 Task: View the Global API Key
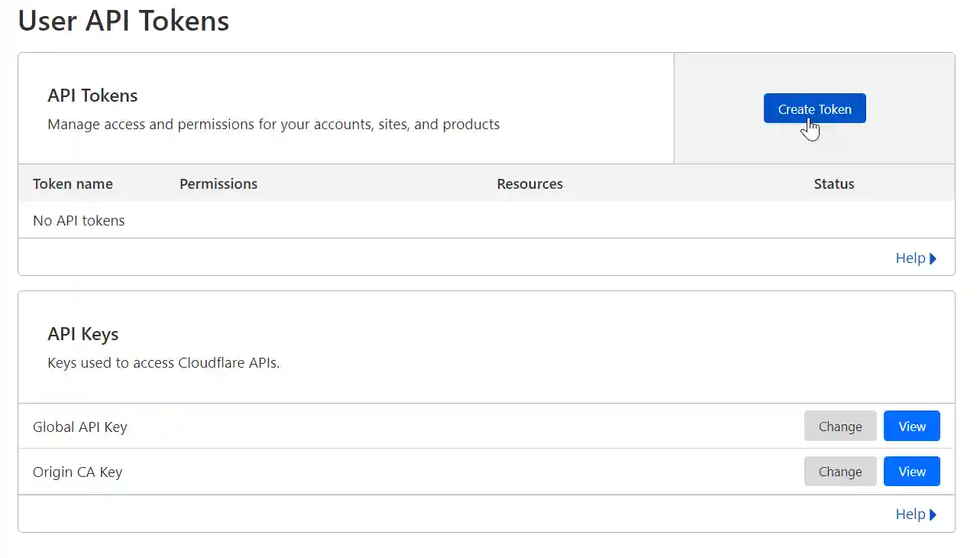pyautogui.click(x=911, y=426)
